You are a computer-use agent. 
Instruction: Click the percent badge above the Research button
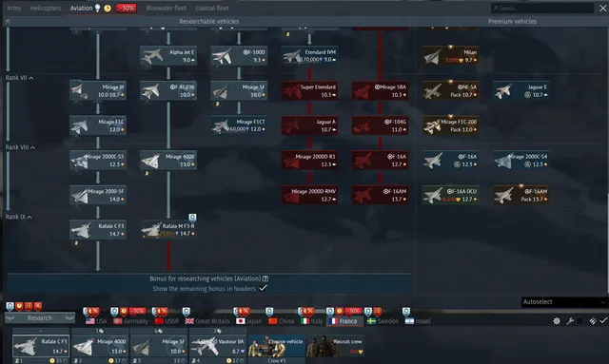coord(38,307)
